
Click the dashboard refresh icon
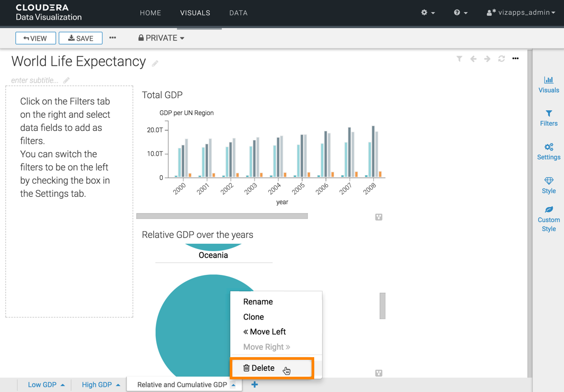[x=501, y=59]
